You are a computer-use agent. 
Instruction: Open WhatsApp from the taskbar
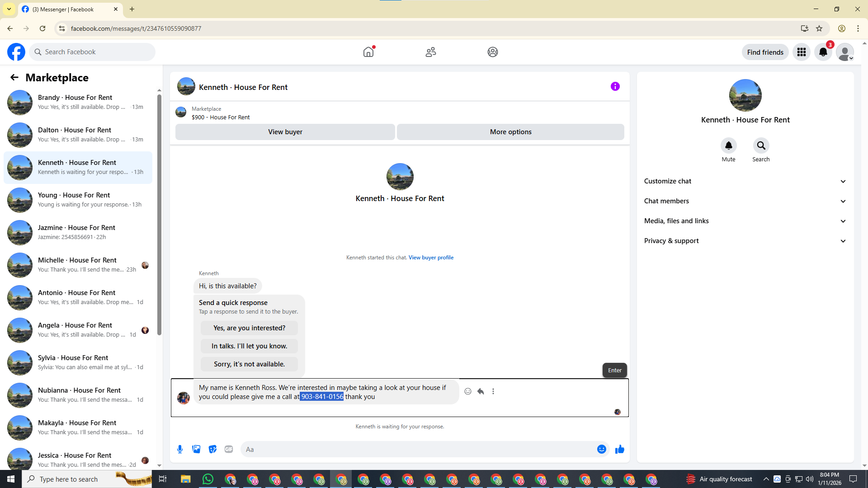click(208, 479)
